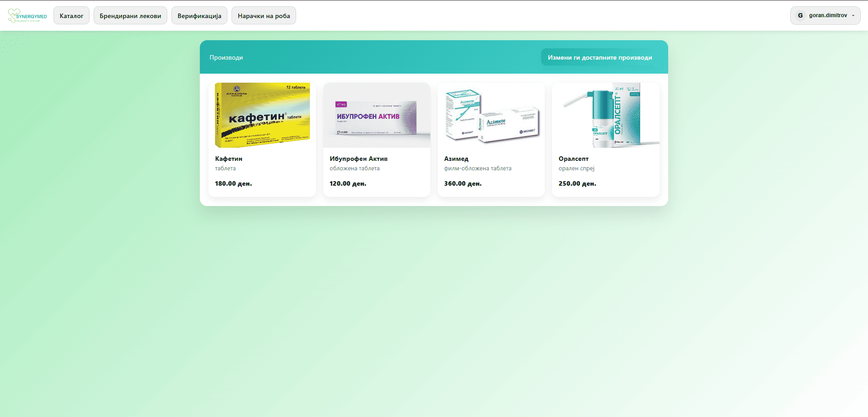Screen dimensions: 868x417
Task: Click the 180.00 ден. price
Action: pos(233,183)
